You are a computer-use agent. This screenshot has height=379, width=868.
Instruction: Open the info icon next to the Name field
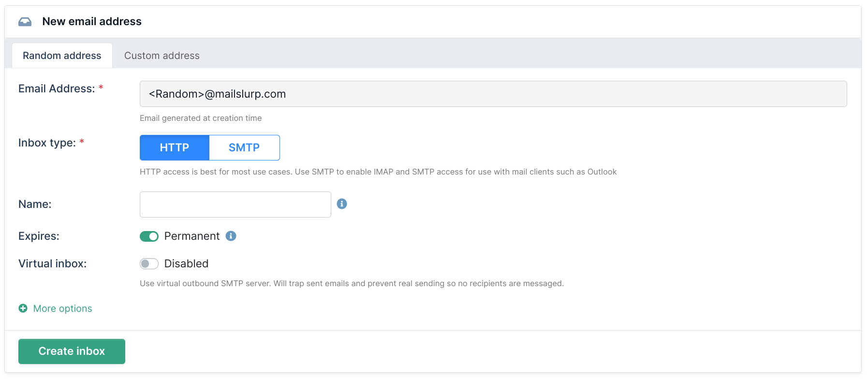coord(342,204)
